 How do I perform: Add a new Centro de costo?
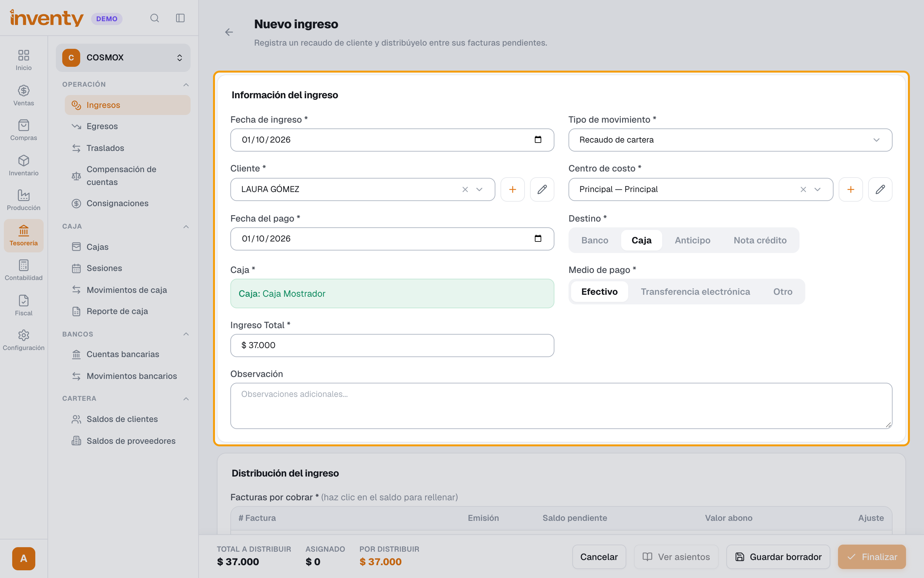pyautogui.click(x=851, y=189)
